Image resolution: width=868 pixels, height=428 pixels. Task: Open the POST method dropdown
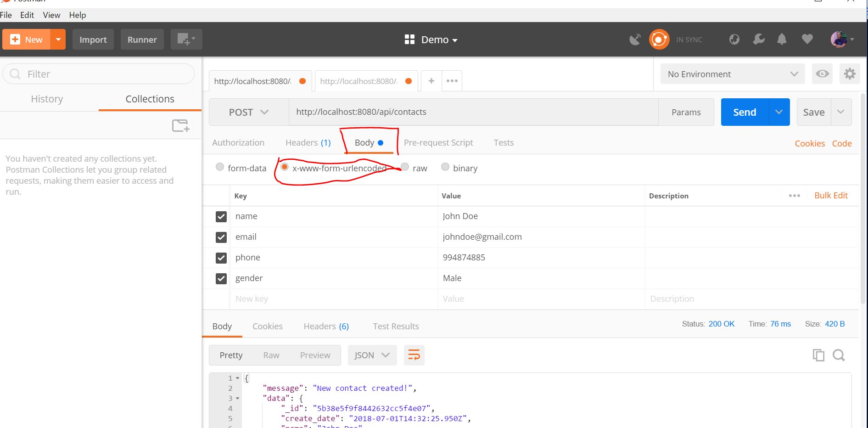[249, 112]
